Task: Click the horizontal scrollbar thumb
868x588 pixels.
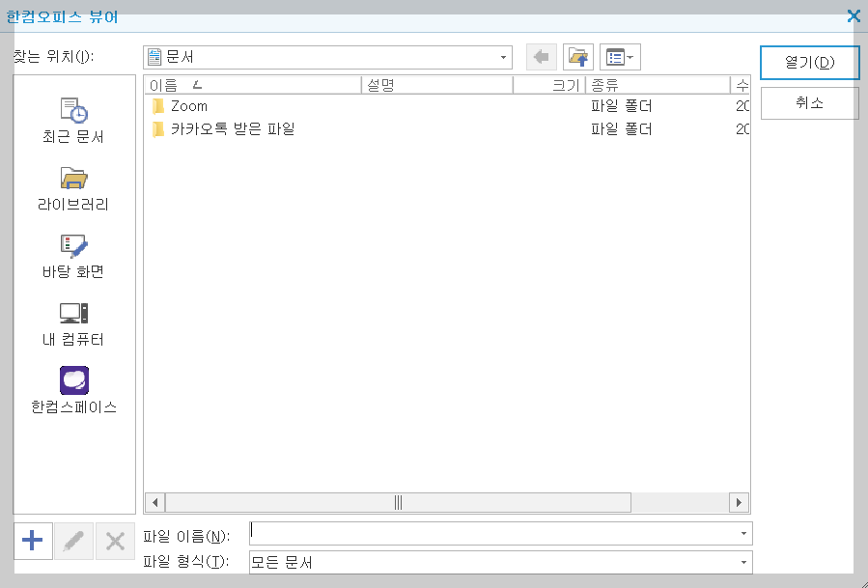Action: pos(398,503)
